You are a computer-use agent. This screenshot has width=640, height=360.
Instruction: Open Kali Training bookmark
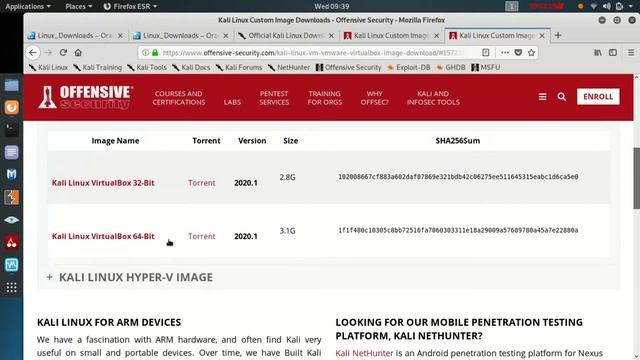point(98,67)
